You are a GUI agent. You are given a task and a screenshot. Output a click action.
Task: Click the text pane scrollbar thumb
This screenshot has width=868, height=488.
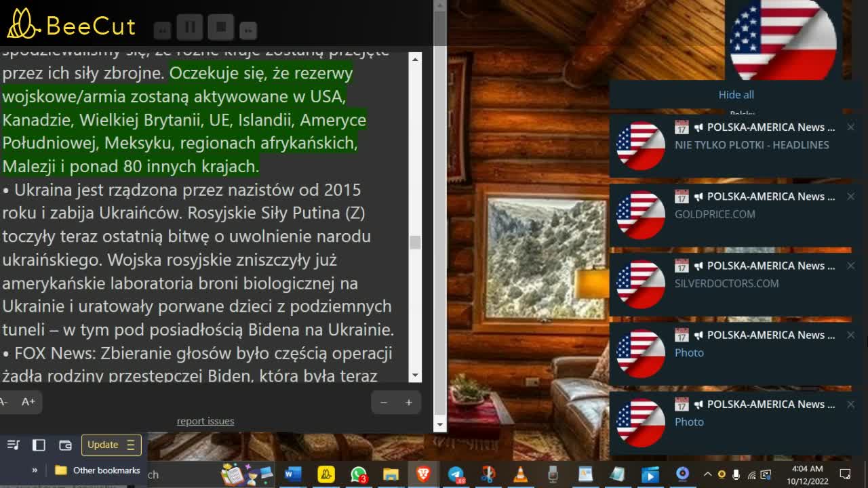[415, 242]
